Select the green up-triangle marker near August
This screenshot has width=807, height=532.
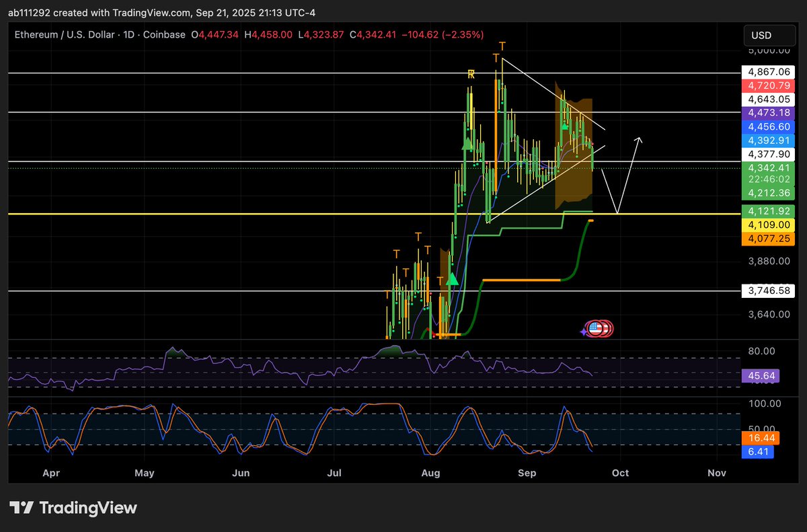453,280
